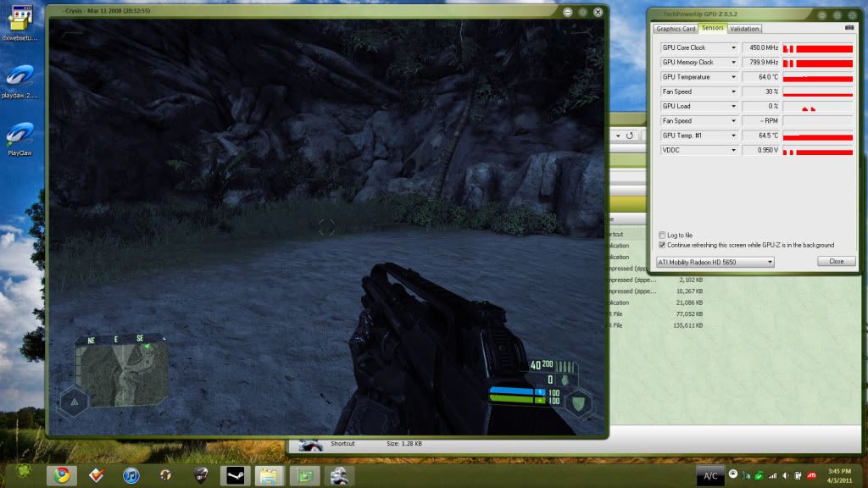Click the Crysis window title bar text
Screen dimensions: 868x488
point(108,10)
